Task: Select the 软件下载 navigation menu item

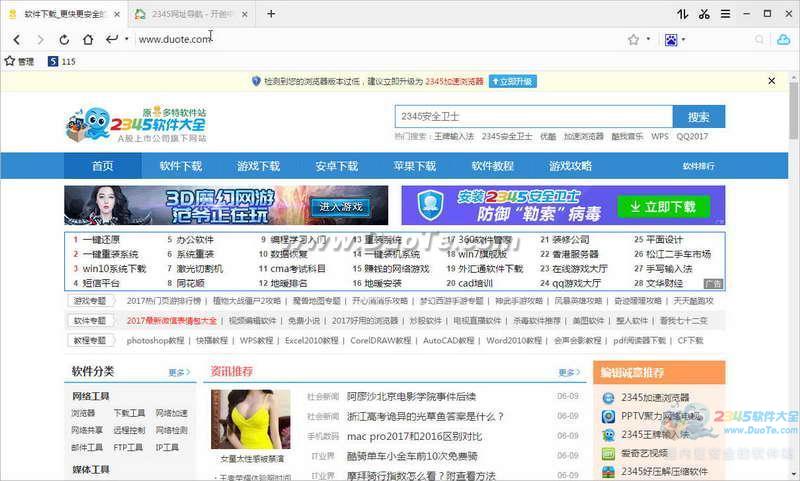Action: coord(180,166)
